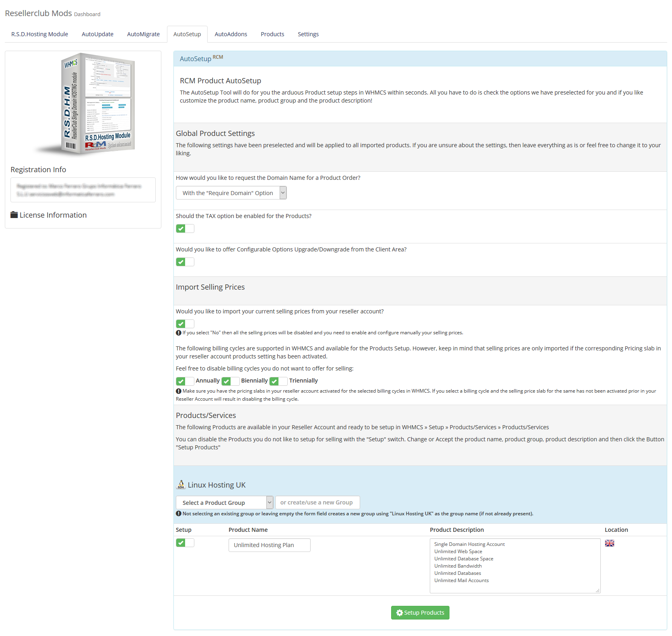Image resolution: width=672 pixels, height=636 pixels.
Task: Open the Products tab
Action: point(272,34)
